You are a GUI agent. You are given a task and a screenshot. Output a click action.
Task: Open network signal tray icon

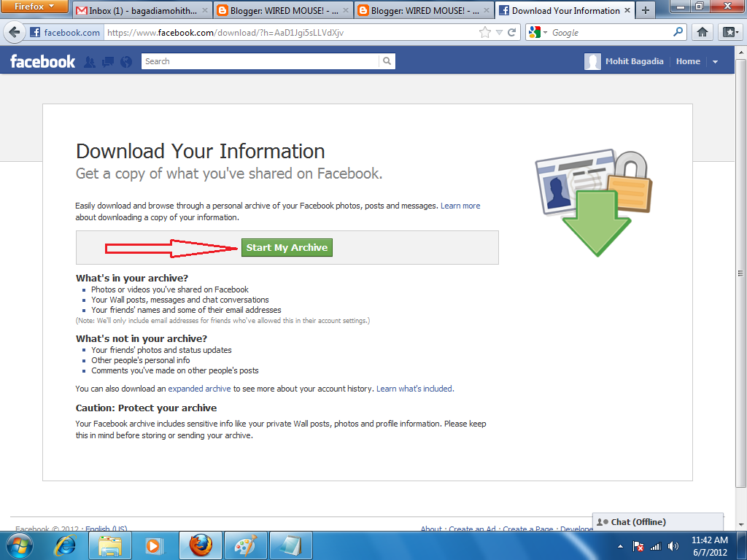656,546
